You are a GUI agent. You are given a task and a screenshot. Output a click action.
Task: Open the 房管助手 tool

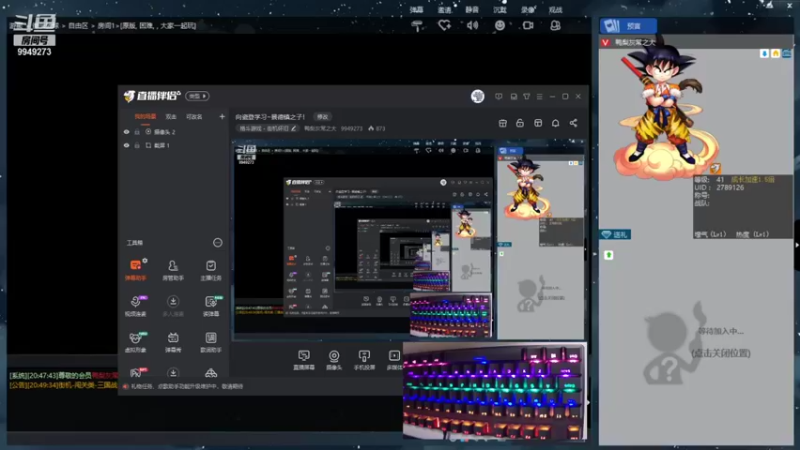(173, 270)
